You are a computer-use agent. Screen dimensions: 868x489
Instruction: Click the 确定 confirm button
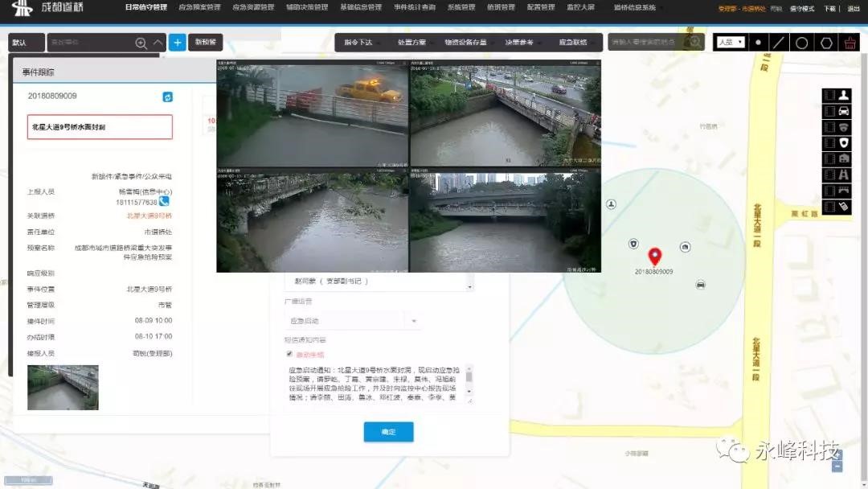389,432
